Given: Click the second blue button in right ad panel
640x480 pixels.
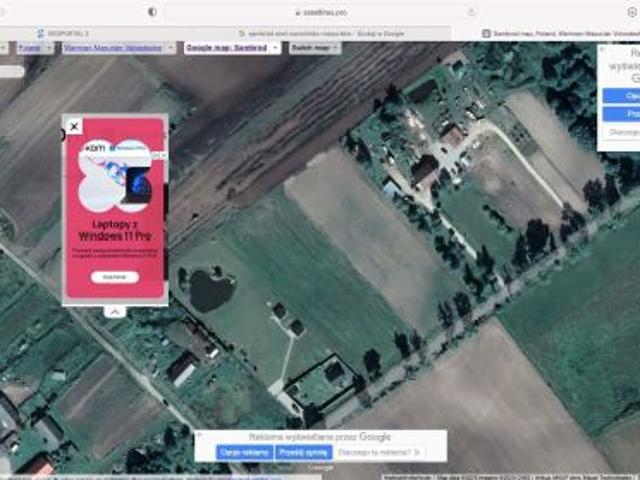Looking at the screenshot, I should [622, 113].
